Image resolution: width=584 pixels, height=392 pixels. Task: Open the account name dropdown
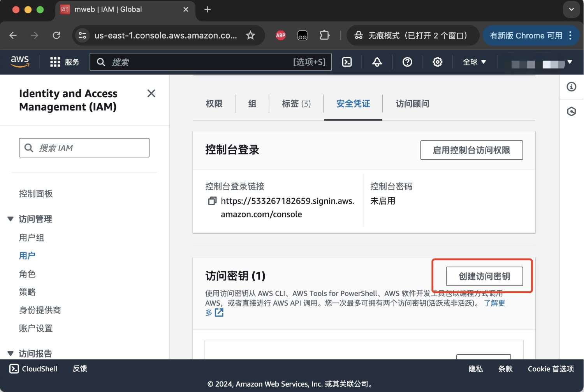coord(542,63)
